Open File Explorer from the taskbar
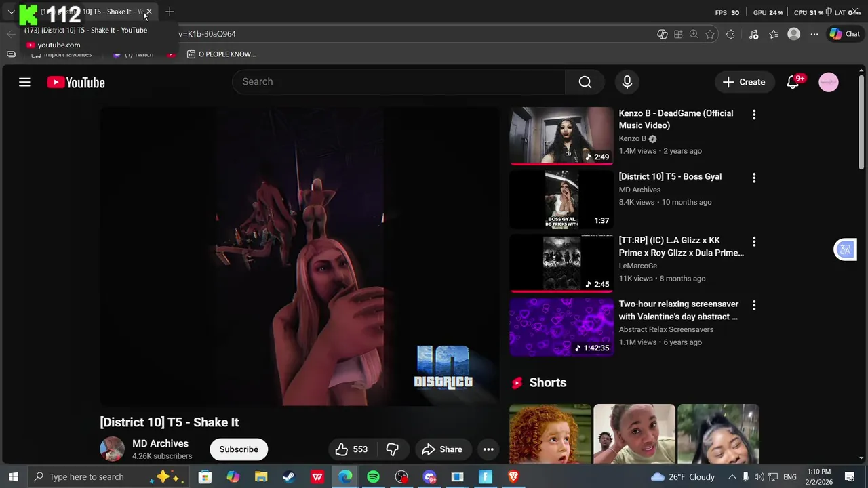This screenshot has width=868, height=488. 261,477
